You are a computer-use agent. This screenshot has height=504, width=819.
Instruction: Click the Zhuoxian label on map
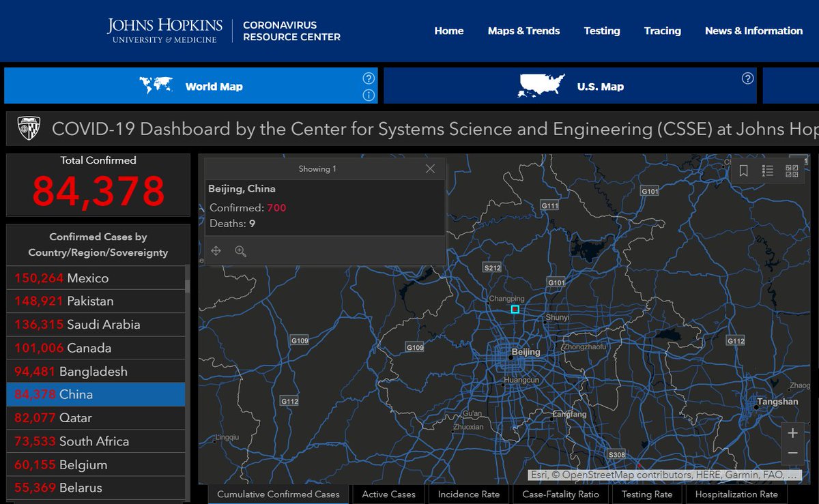468,427
